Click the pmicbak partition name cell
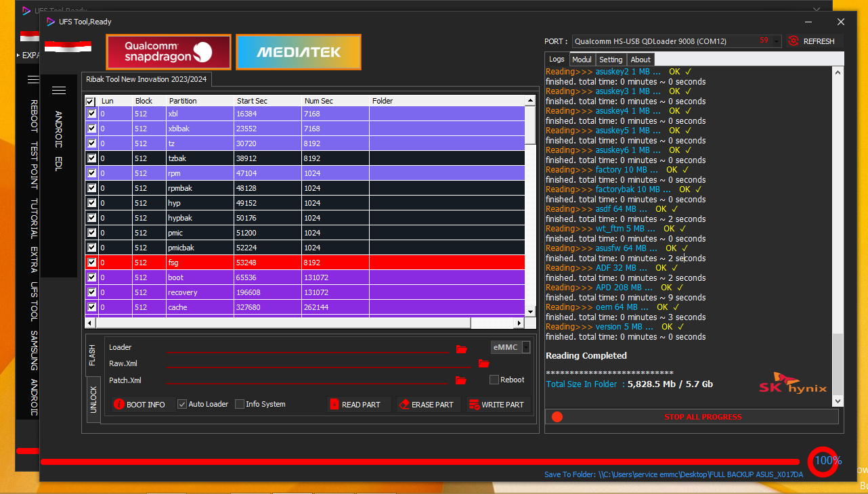868x494 pixels. pos(200,248)
